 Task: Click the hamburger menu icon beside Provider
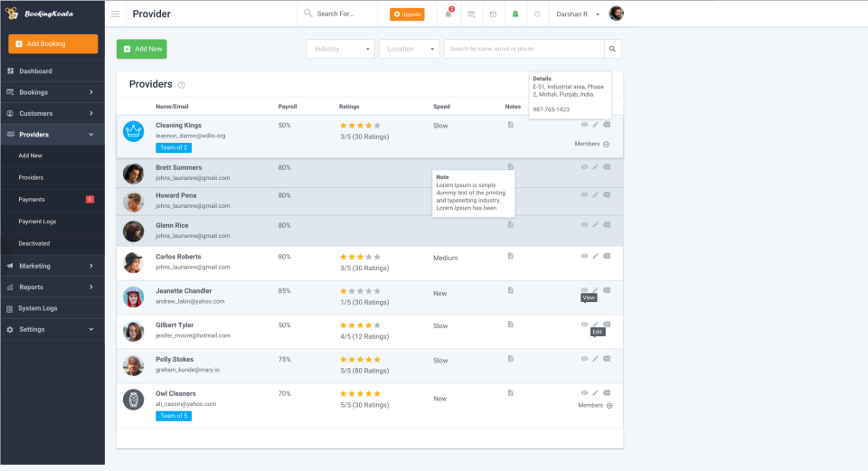pyautogui.click(x=115, y=14)
